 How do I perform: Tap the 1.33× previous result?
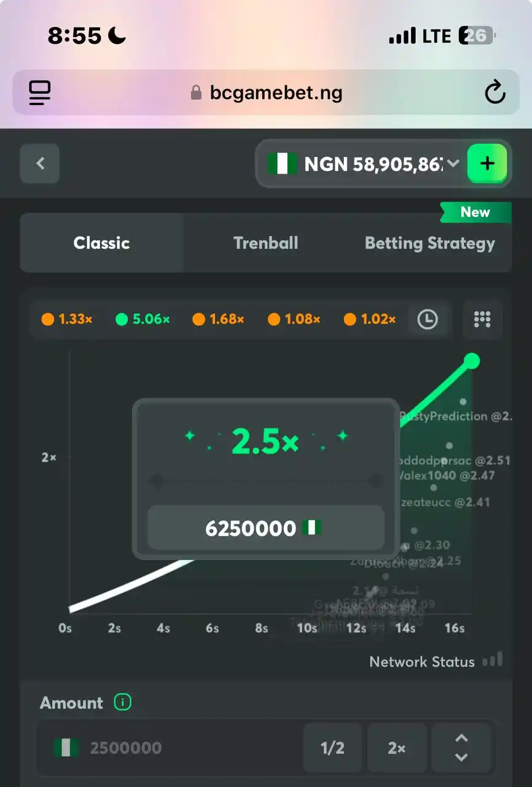67,319
